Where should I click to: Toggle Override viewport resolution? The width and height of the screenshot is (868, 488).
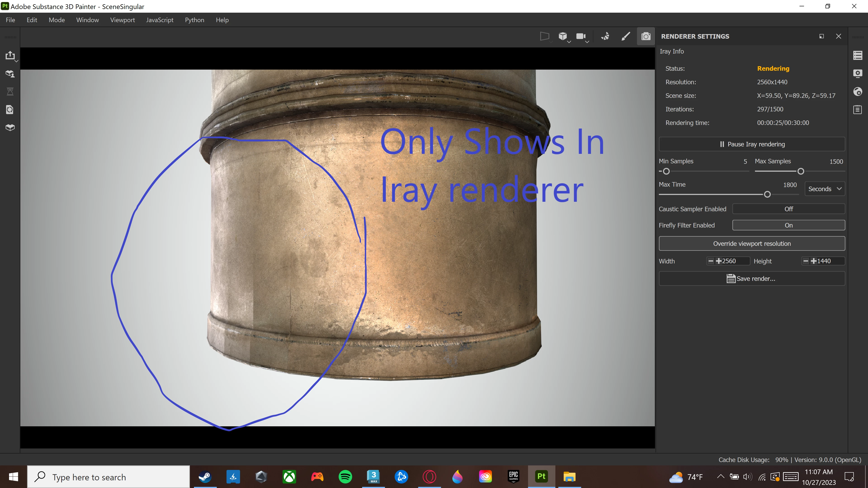click(x=751, y=244)
